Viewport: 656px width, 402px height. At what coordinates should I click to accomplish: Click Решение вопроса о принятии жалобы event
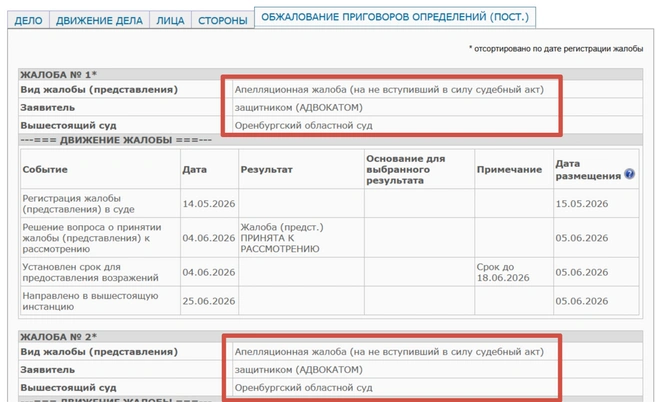[x=92, y=238]
